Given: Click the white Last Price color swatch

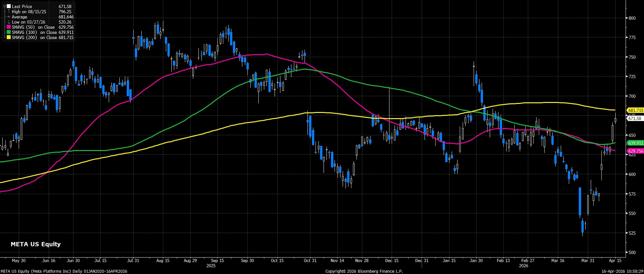Looking at the screenshot, I should click(9, 6).
